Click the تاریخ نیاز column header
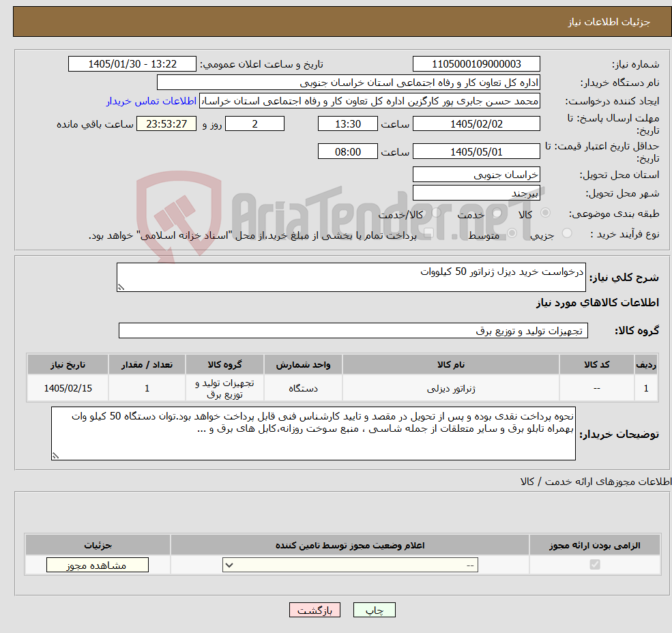This screenshot has width=672, height=633. 68,364
